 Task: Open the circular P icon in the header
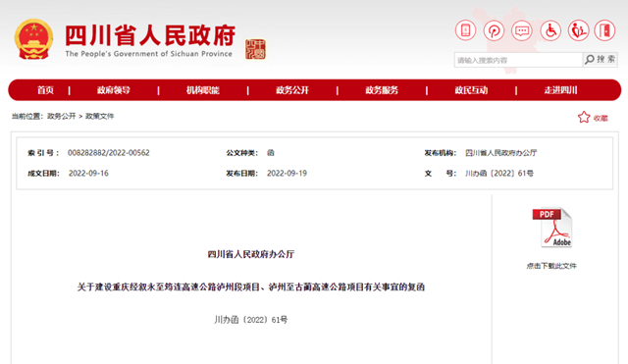point(494,30)
